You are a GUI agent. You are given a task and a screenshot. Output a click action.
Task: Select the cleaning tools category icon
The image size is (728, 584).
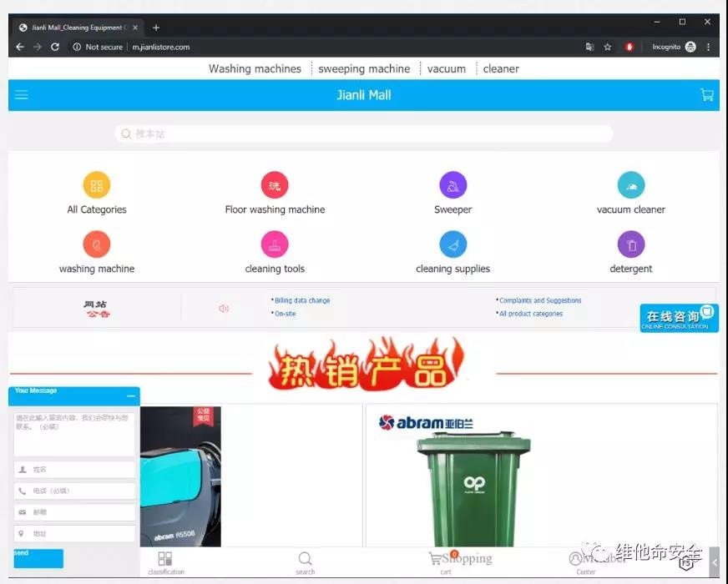[x=275, y=244]
